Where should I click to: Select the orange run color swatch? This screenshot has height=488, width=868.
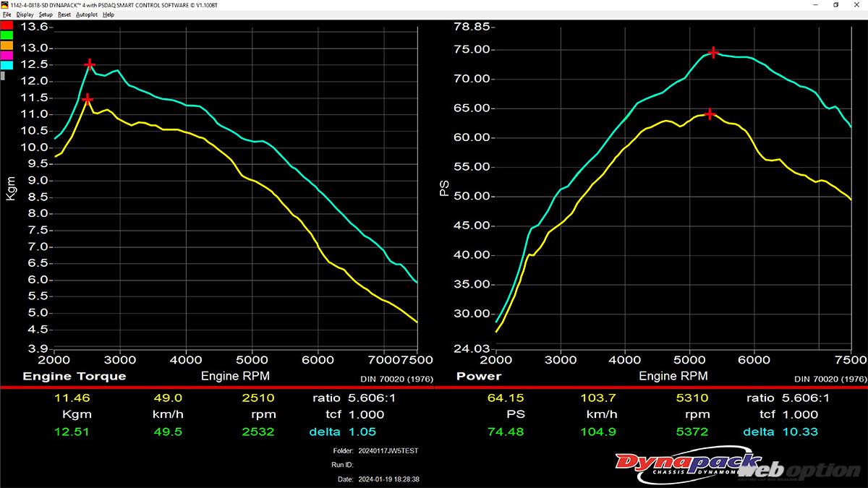coord(7,46)
